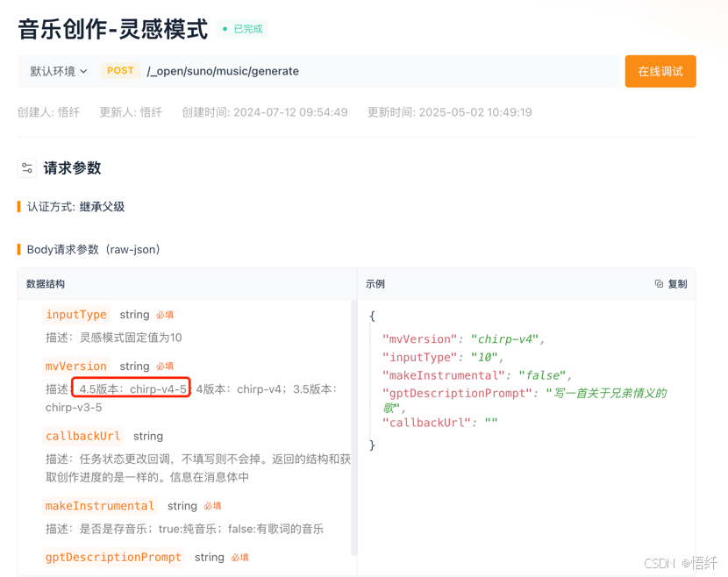Select the /_open/suno/music/generate URL path
728x577 pixels.
[x=223, y=71]
